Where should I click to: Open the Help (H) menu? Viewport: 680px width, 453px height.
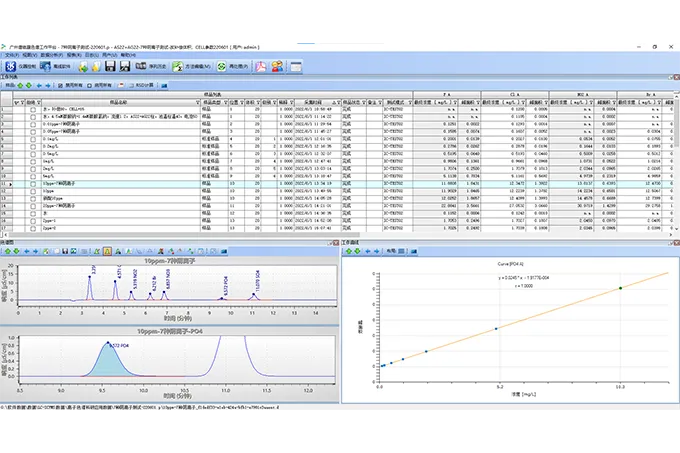(128, 55)
